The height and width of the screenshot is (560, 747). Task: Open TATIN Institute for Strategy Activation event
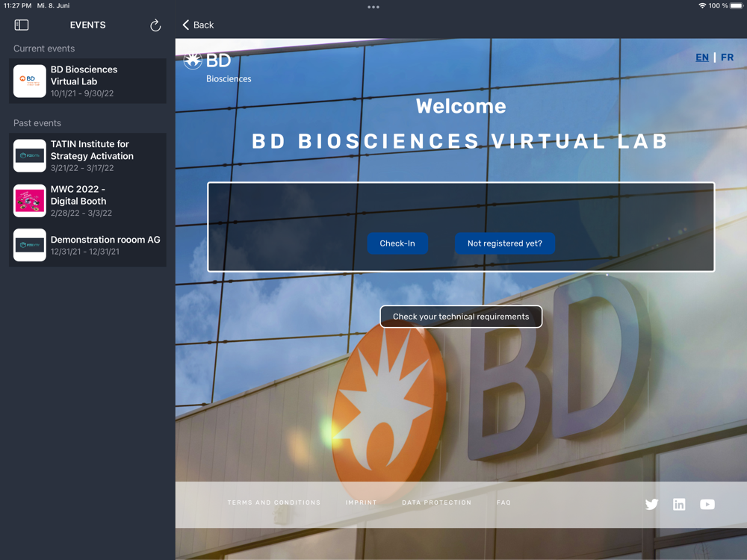tap(87, 155)
